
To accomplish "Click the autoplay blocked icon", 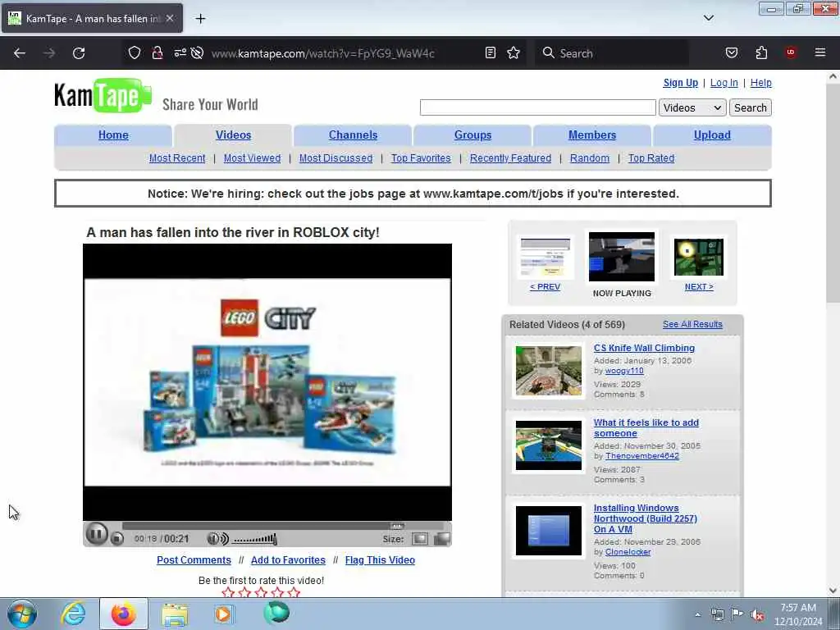I will (x=197, y=52).
